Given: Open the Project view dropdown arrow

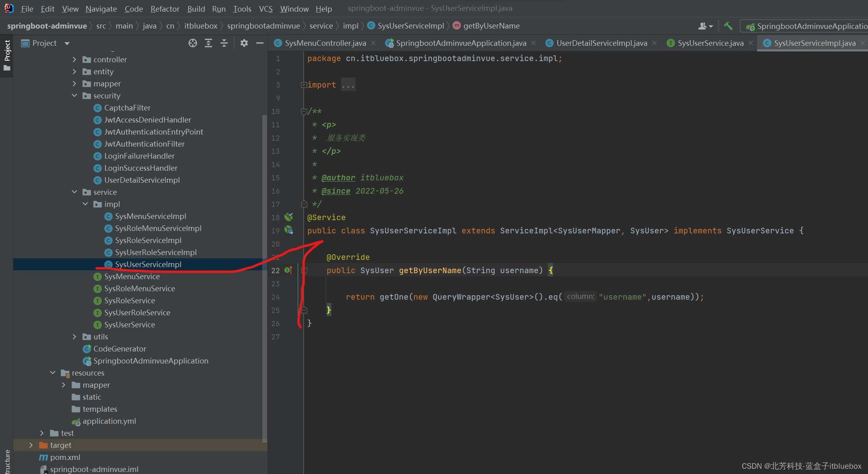Looking at the screenshot, I should click(67, 43).
